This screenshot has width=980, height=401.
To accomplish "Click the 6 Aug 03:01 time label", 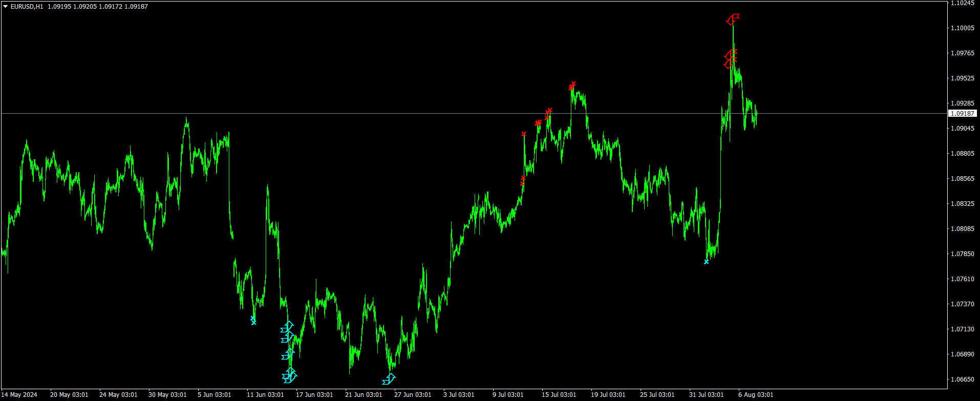I will (756, 395).
